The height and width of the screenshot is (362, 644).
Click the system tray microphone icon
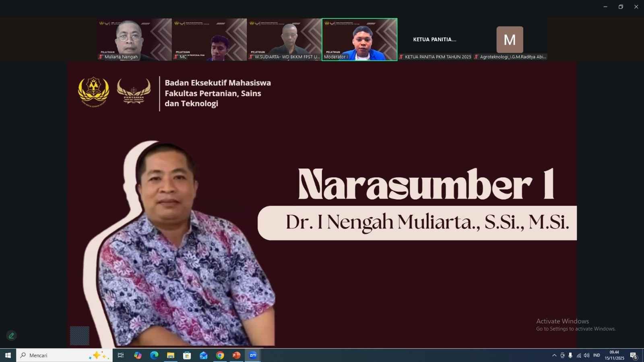click(x=570, y=355)
